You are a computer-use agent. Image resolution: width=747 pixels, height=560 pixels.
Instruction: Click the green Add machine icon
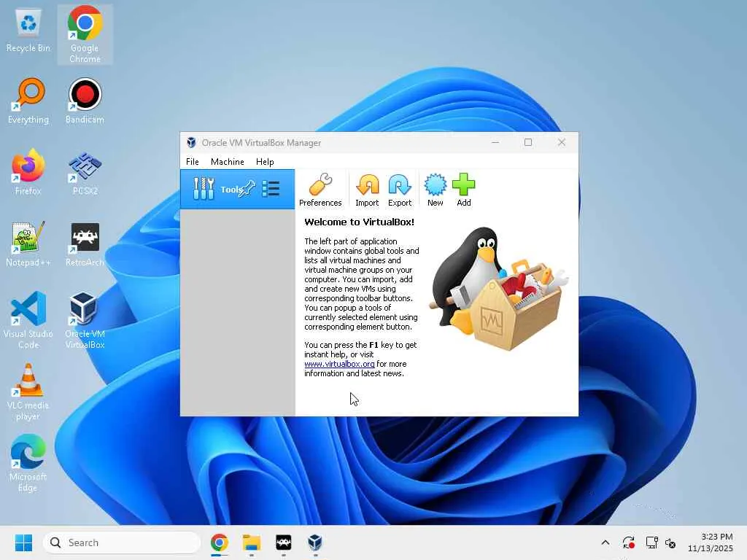point(463,190)
